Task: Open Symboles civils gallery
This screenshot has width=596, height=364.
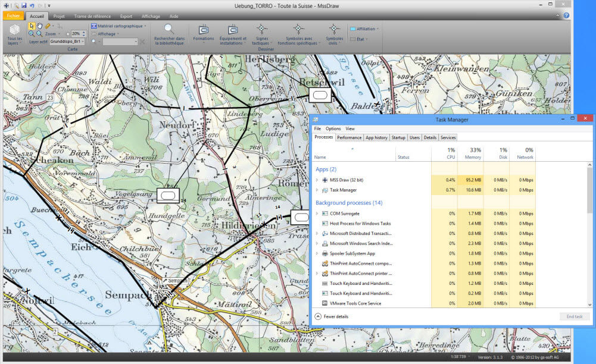Action: (334, 35)
